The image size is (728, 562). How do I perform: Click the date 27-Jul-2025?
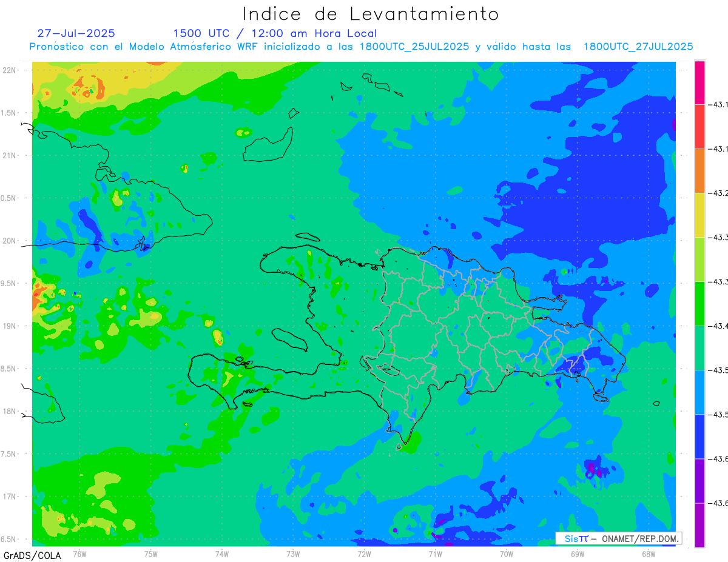pyautogui.click(x=76, y=33)
